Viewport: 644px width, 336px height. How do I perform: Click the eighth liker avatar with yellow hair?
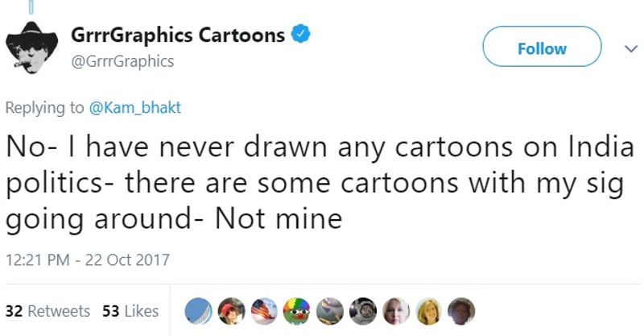[x=429, y=311]
